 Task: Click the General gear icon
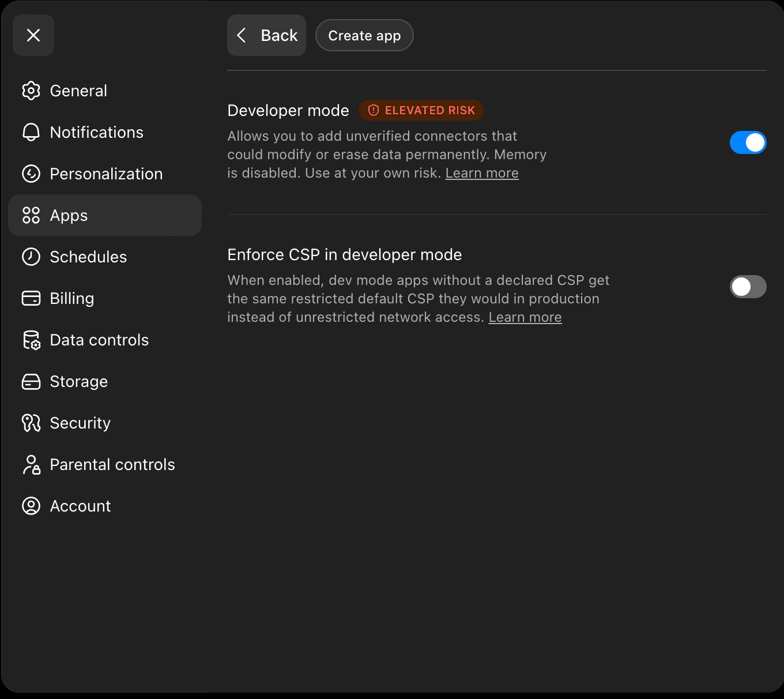click(x=31, y=91)
